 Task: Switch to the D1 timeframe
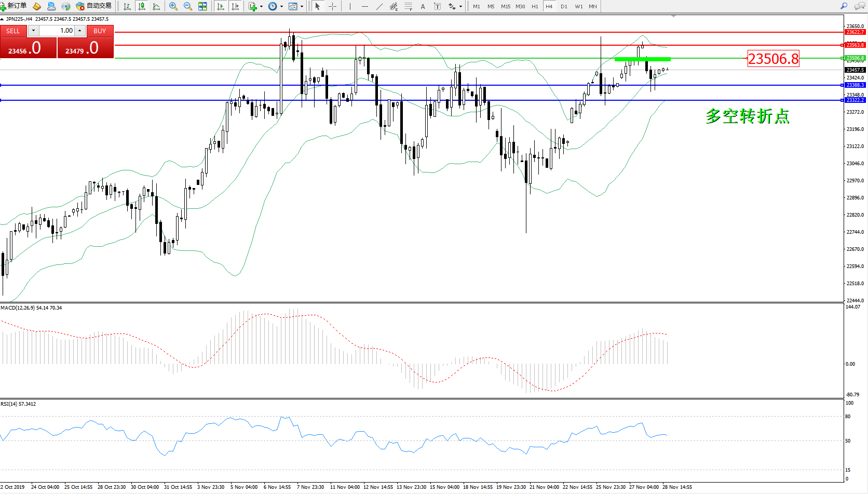coord(564,6)
